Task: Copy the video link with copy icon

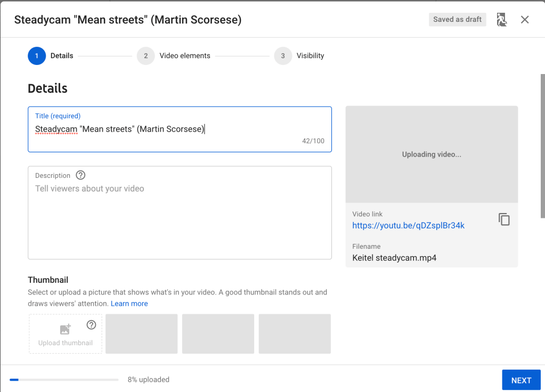Action: tap(504, 219)
